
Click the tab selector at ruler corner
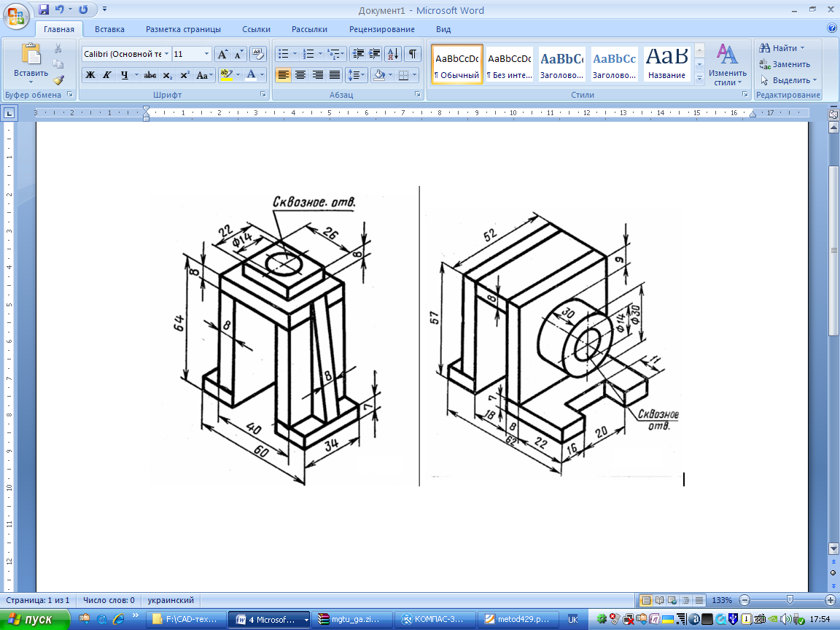tap(9, 113)
